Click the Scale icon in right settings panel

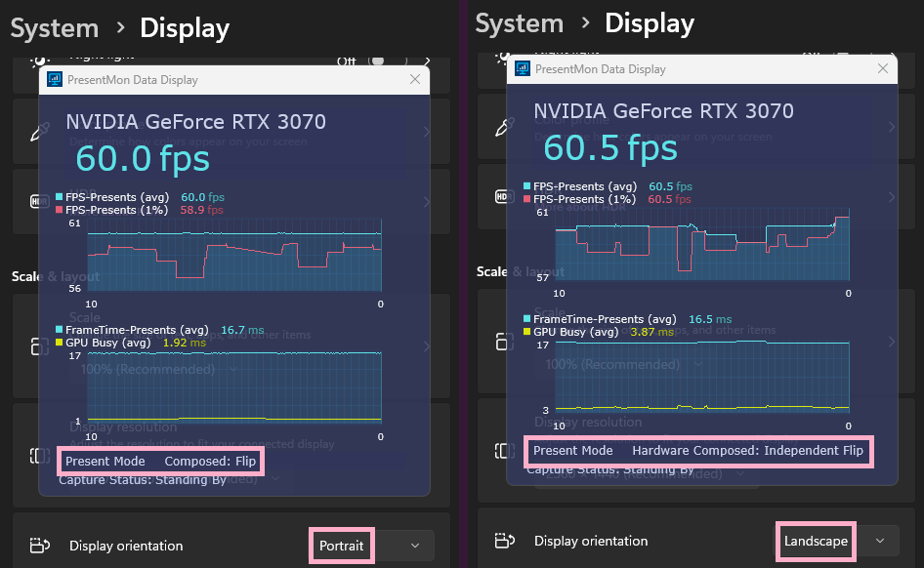[x=504, y=342]
